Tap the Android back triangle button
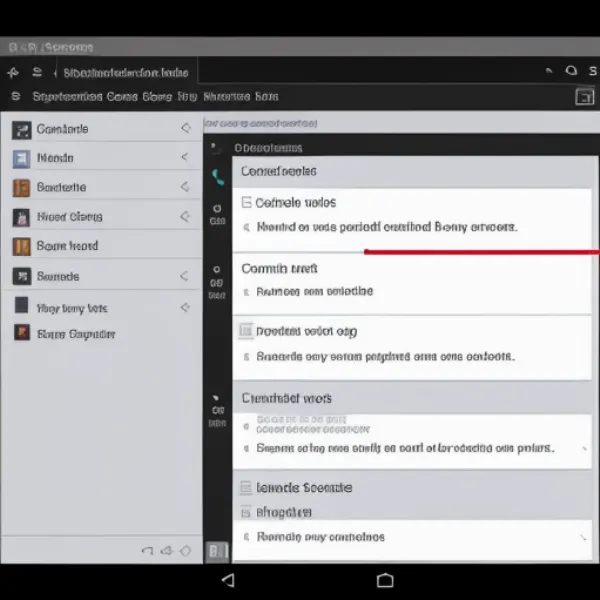600x600 pixels. [x=227, y=580]
